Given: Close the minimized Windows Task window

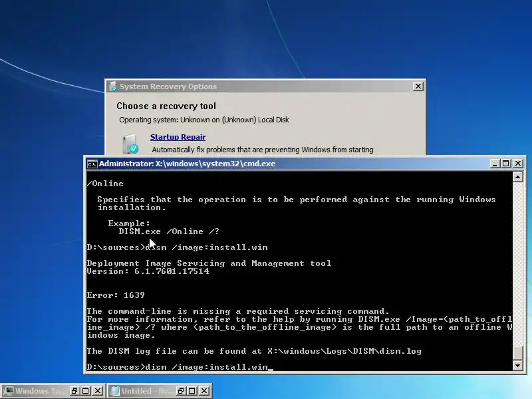Looking at the screenshot, I should [x=98, y=391].
